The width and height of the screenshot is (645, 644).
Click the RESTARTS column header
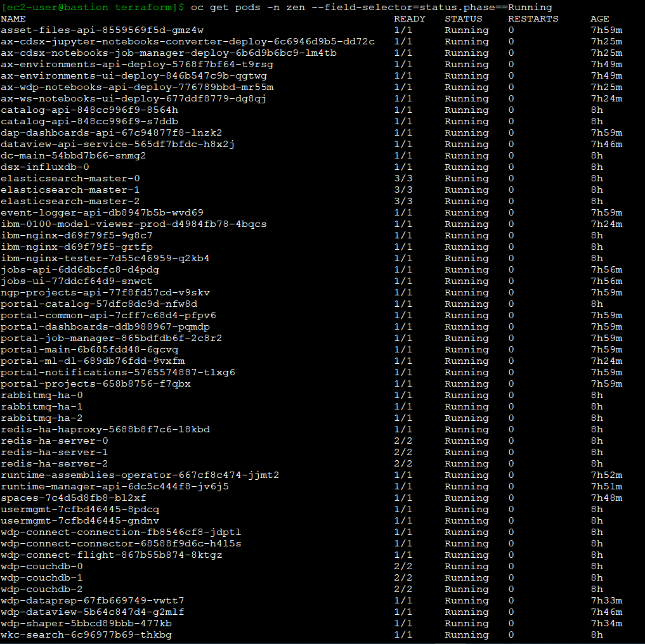[533, 18]
